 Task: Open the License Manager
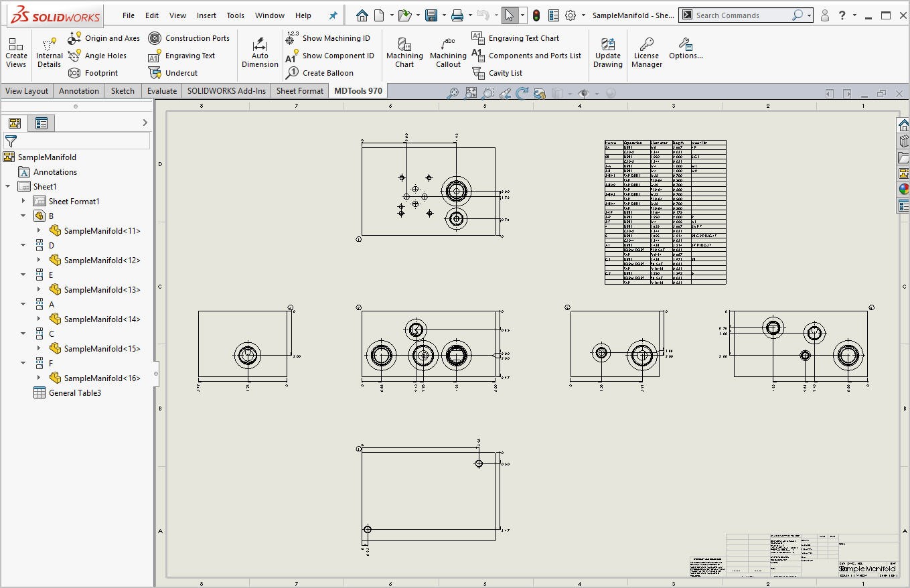[647, 52]
